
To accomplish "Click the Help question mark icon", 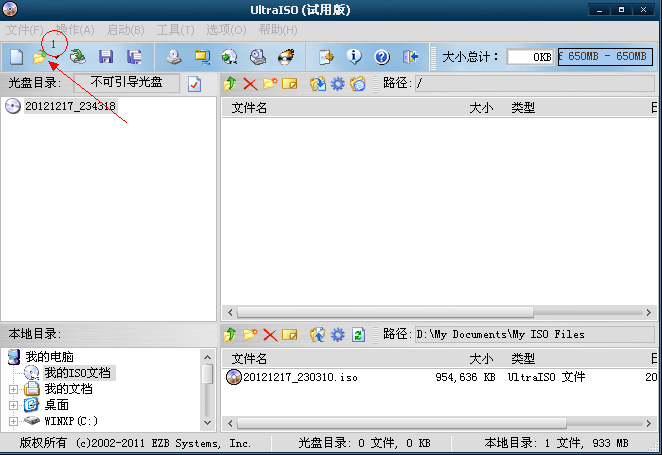I will click(382, 57).
